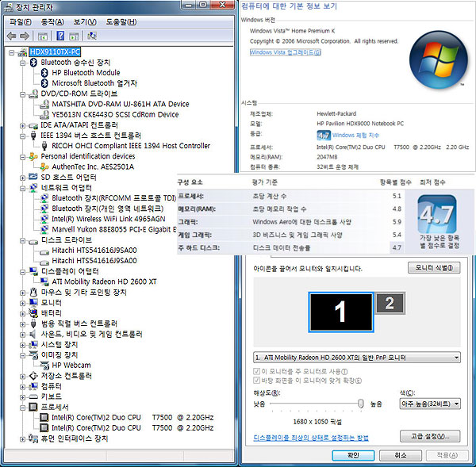The height and width of the screenshot is (467, 476).
Task: Expand the 저장소 컨트롤러 node
Action: point(22,377)
